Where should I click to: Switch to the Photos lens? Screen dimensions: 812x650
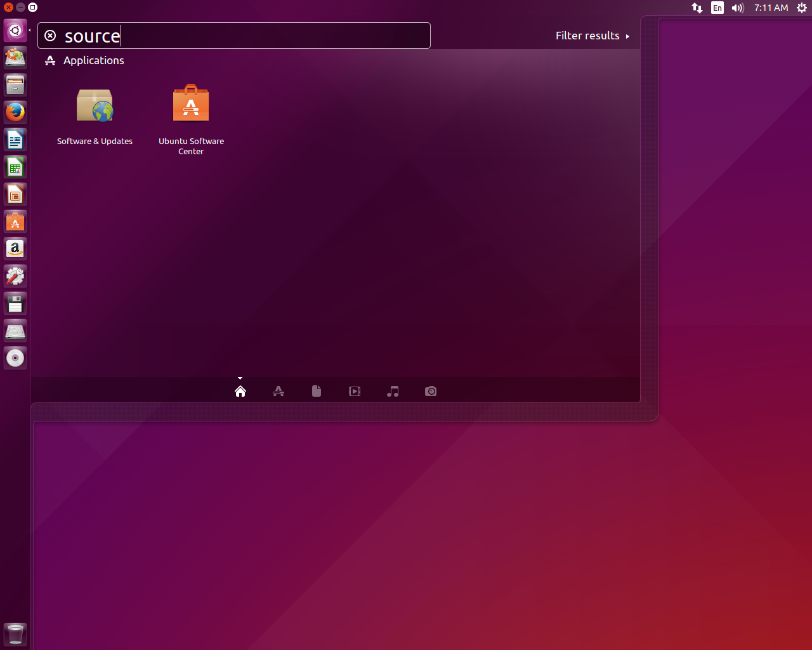pyautogui.click(x=431, y=391)
